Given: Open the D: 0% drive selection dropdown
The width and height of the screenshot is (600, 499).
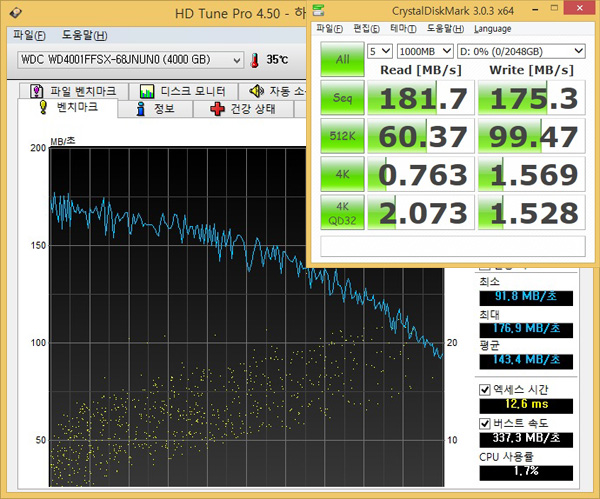Looking at the screenshot, I should coord(521,51).
